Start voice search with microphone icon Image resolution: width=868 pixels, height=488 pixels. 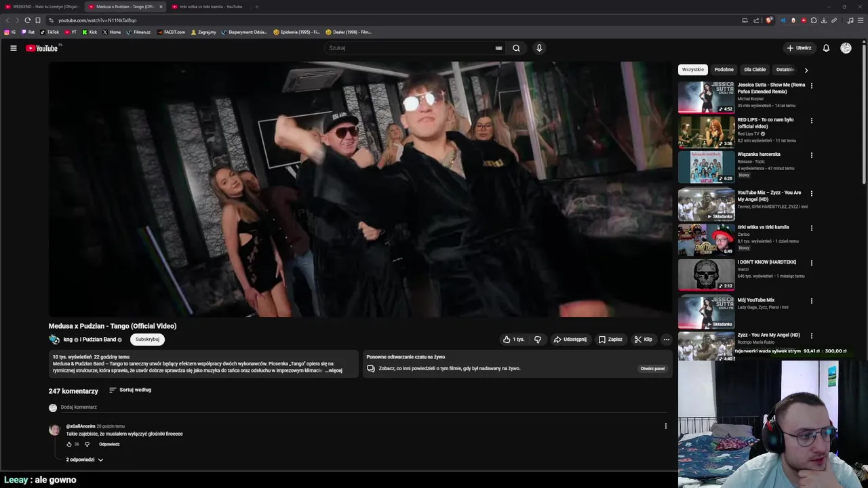coord(539,48)
